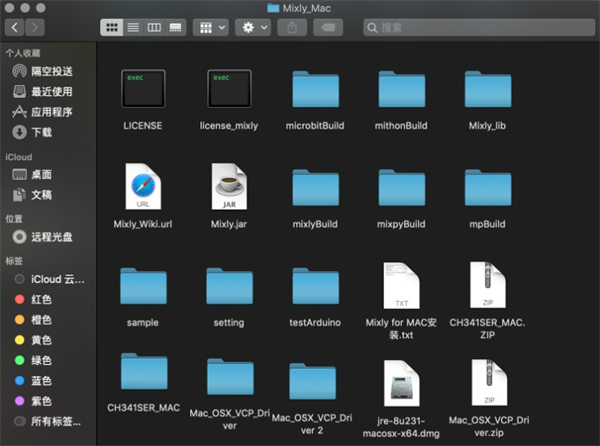600x446 pixels.
Task: Select the Mac_OSX_VCP_Driver folder
Action: 230,376
